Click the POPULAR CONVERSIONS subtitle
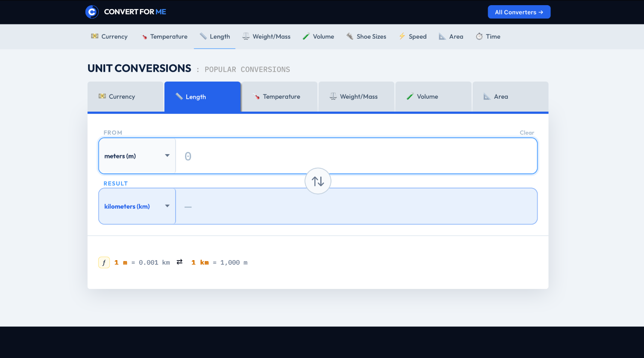Viewport: 644px width, 358px height. [x=247, y=70]
